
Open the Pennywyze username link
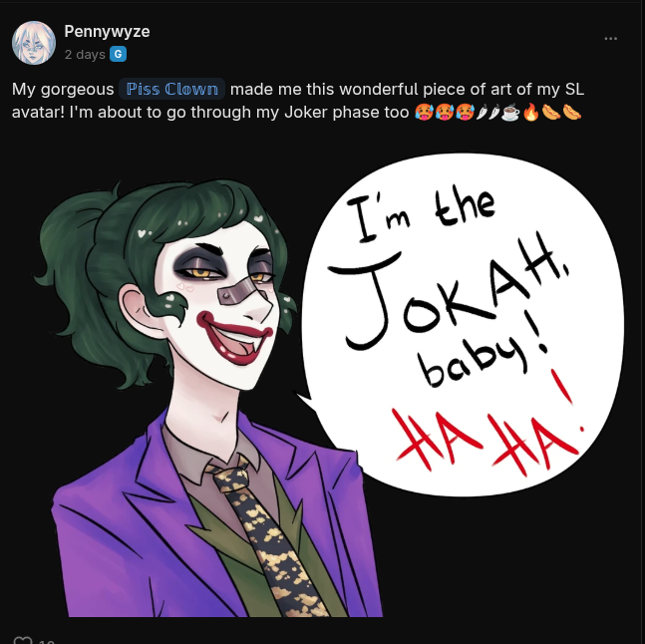coord(107,31)
